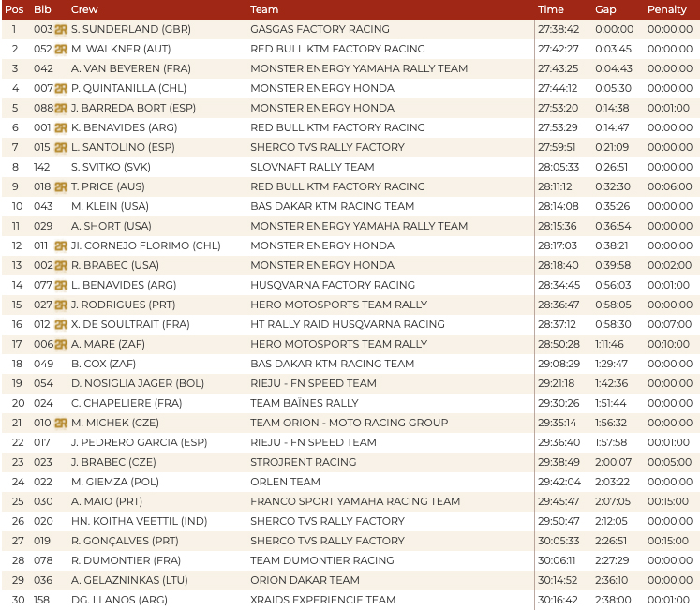Click penalty 00:05:00 for J. BRABEC

pos(670,462)
